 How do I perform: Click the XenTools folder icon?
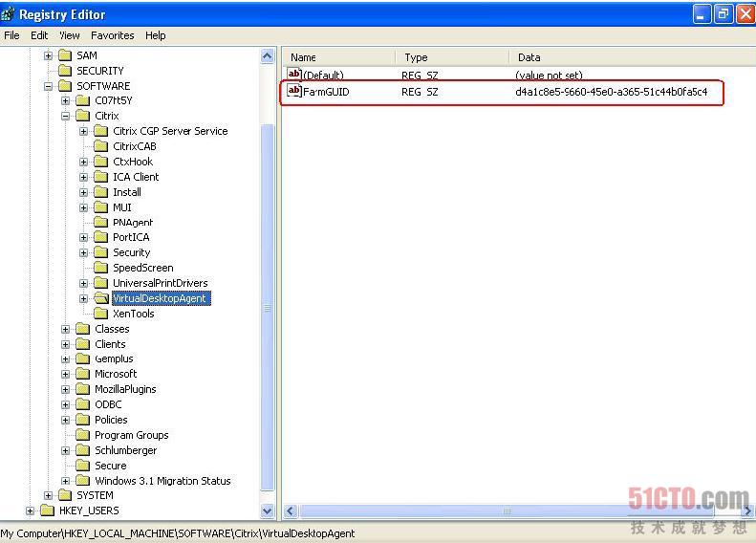coord(100,314)
